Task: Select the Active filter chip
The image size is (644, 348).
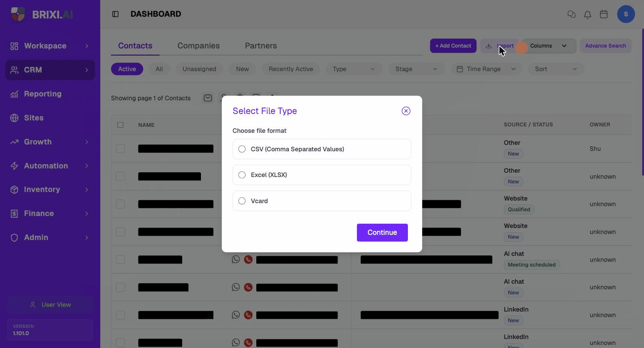Action: click(x=127, y=69)
